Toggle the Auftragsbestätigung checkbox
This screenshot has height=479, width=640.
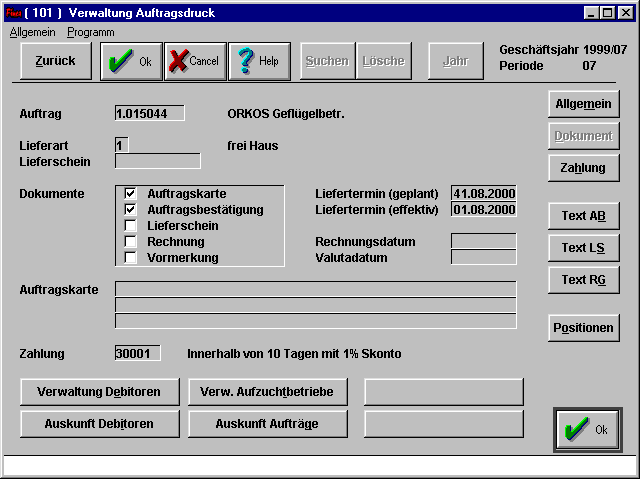coord(130,210)
